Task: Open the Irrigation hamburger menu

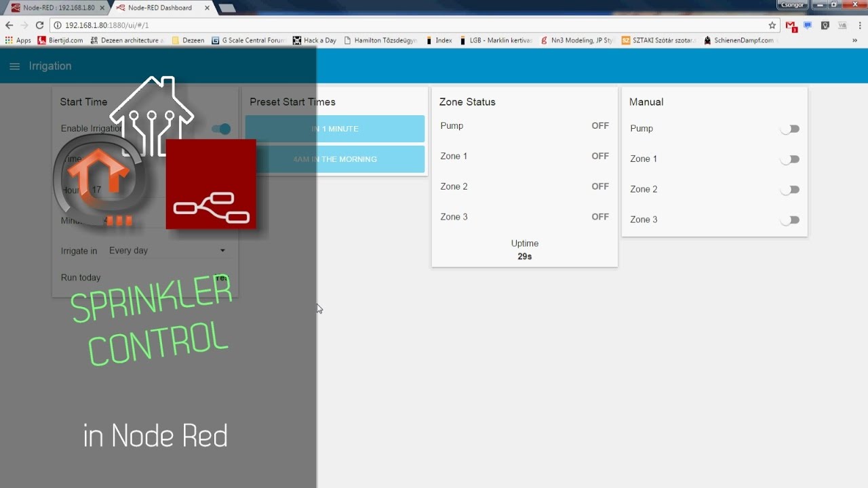Action: click(x=14, y=66)
